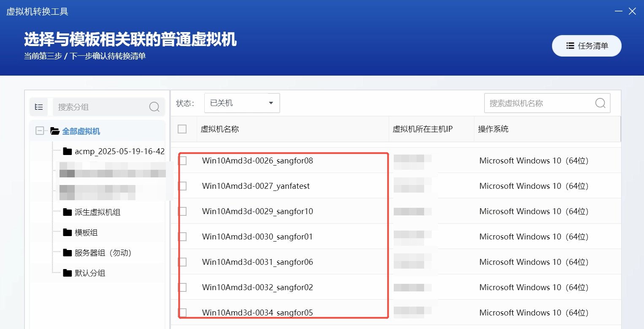
Task: Click the folder icon for 派生虚拟机组
Action: pyautogui.click(x=67, y=212)
